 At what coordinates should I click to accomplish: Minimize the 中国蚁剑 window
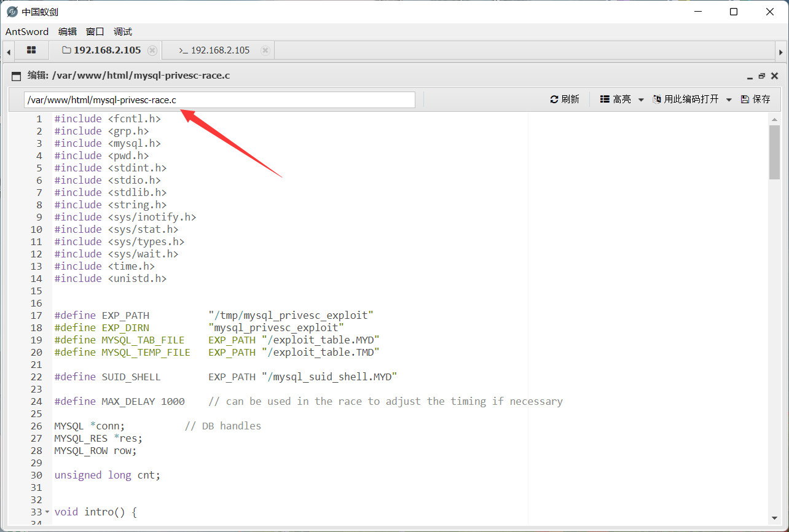coord(698,12)
